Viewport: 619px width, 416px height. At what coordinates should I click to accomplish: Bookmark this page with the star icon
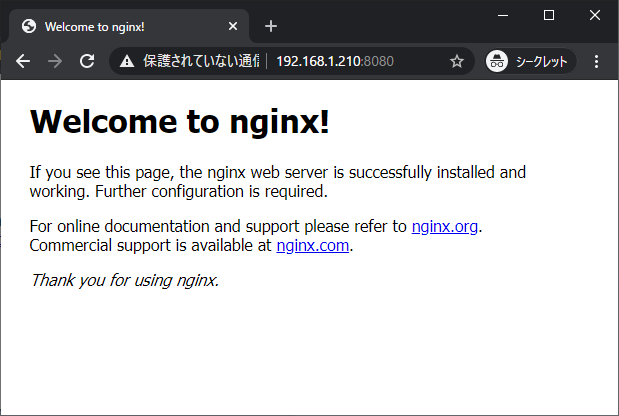pyautogui.click(x=457, y=61)
